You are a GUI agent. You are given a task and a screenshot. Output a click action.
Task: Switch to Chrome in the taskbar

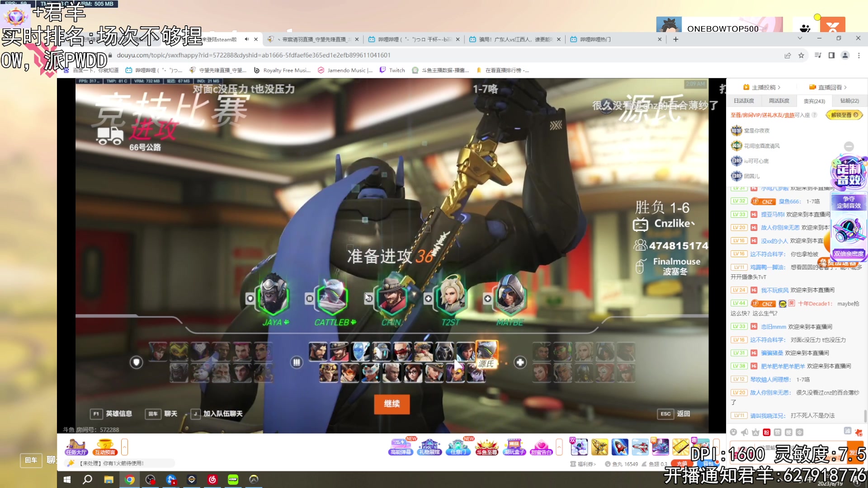pyautogui.click(x=130, y=479)
